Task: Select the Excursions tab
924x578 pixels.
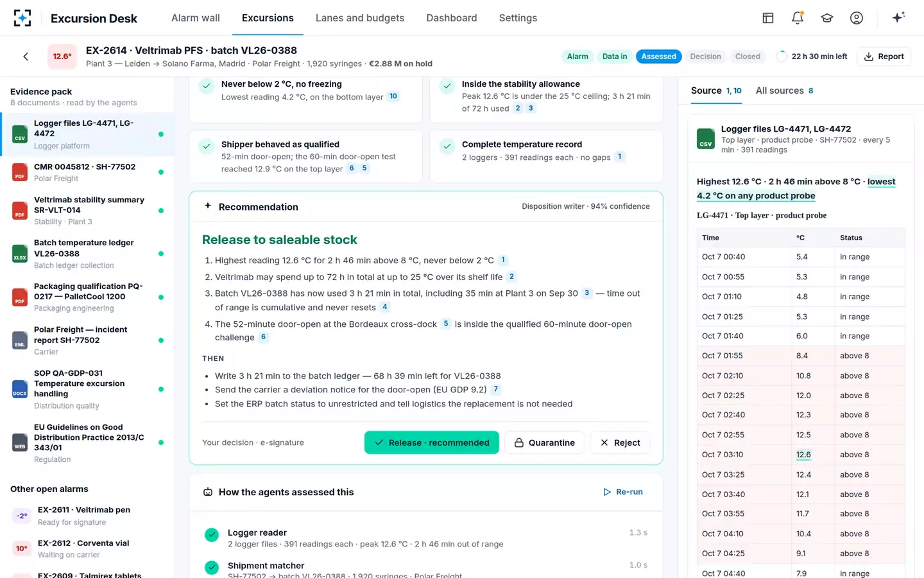Action: pyautogui.click(x=268, y=18)
